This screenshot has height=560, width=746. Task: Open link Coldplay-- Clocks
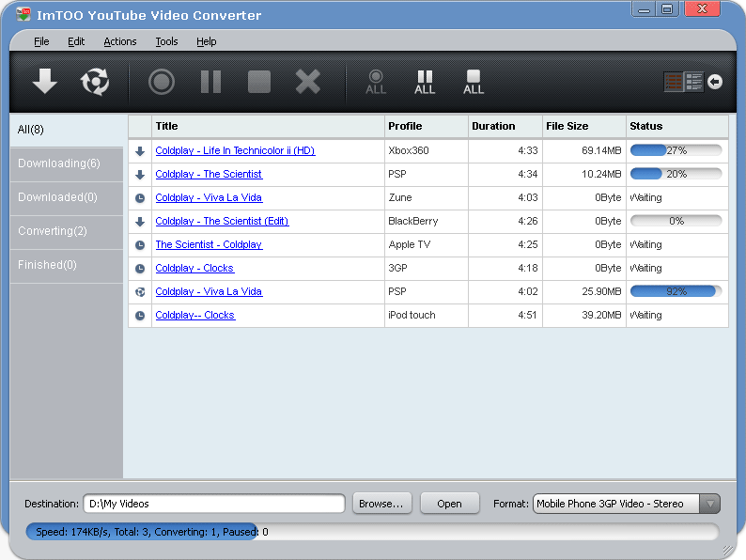[195, 315]
